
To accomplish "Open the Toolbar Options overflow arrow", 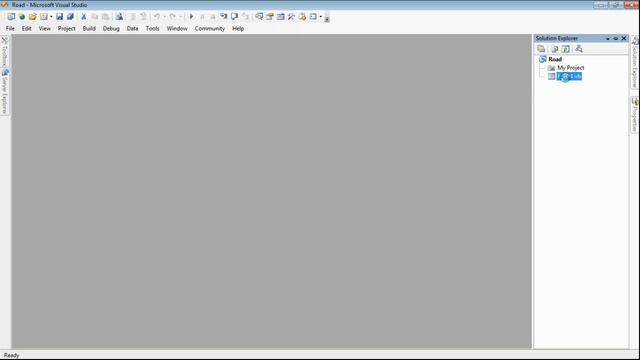I will click(327, 18).
